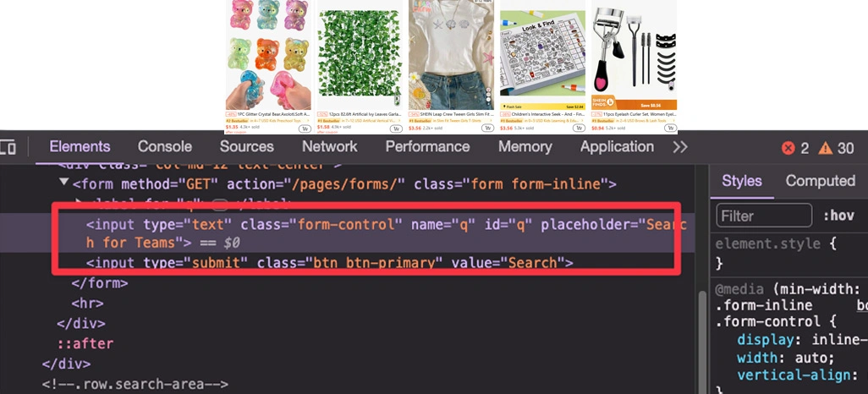Add Glitter Crystal Bear to cart

pyautogui.click(x=305, y=129)
